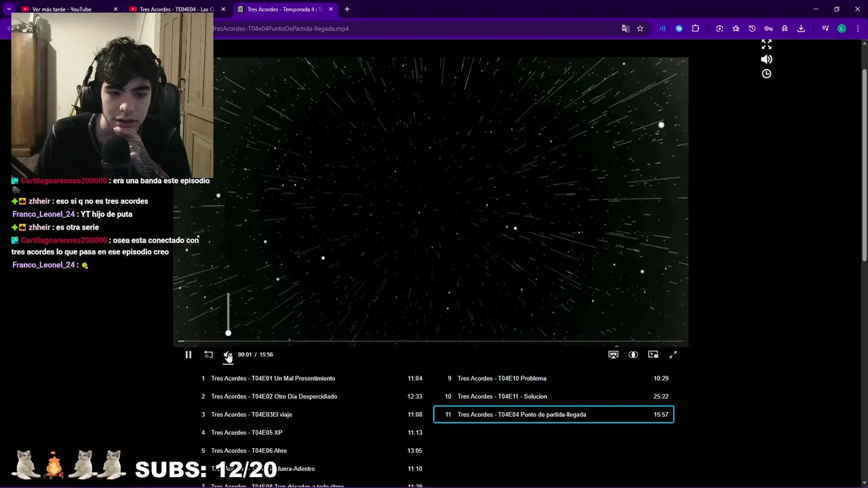868x488 pixels.
Task: Click the 00:01 / 15:56 time display
Action: [x=256, y=354]
